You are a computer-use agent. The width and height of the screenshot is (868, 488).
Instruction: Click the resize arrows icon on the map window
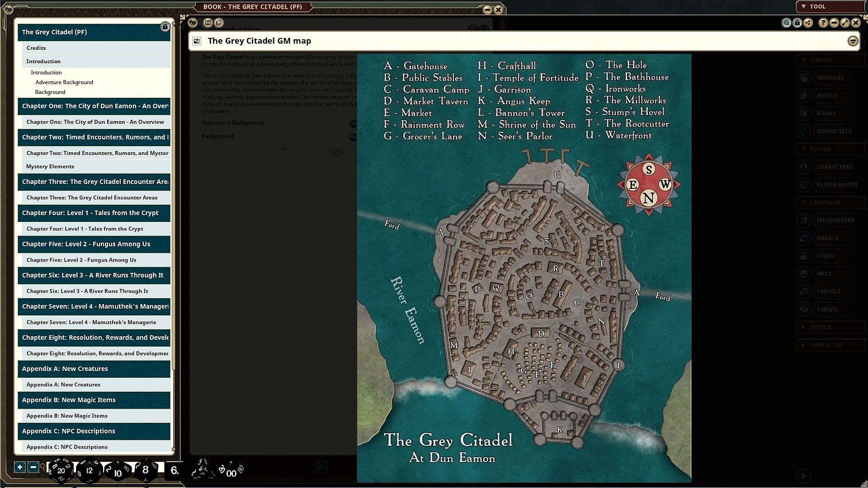[x=845, y=23]
